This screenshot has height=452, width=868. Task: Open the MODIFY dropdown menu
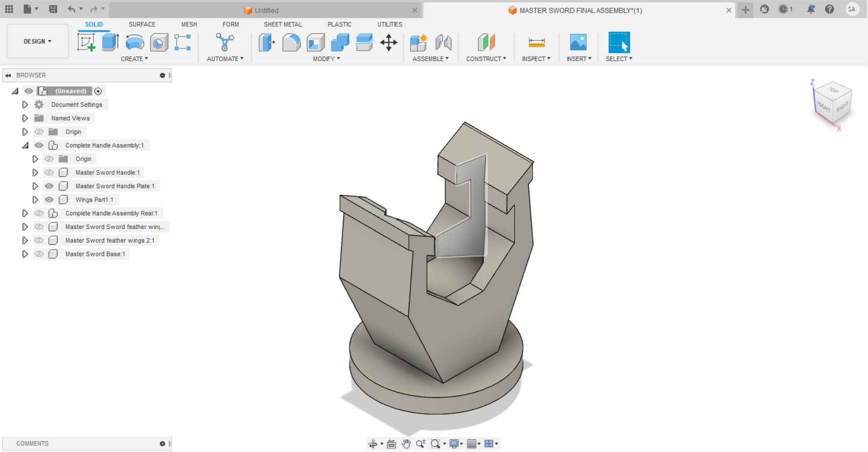click(x=326, y=59)
